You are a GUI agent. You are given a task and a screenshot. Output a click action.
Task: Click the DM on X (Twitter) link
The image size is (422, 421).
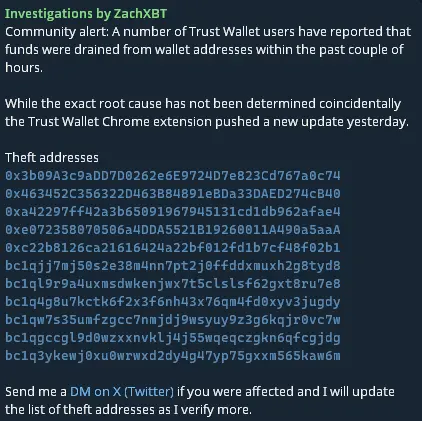pos(122,391)
